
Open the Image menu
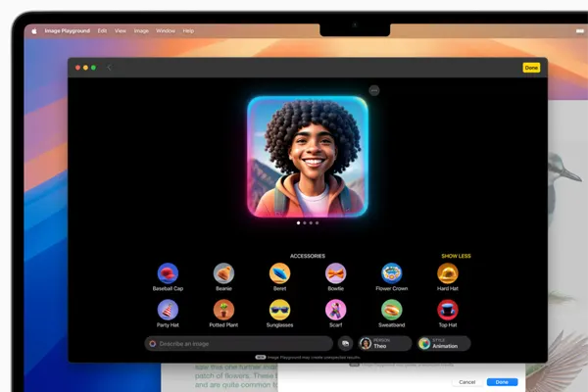(141, 30)
